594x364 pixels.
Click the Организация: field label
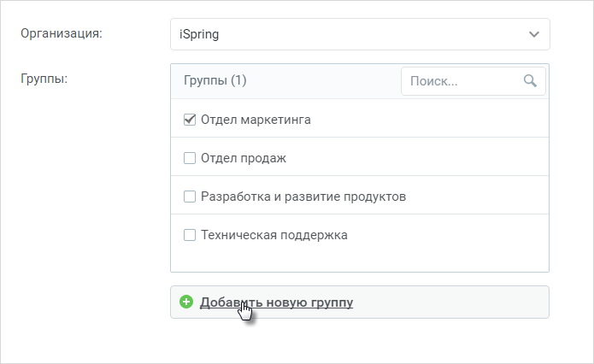click(x=62, y=33)
